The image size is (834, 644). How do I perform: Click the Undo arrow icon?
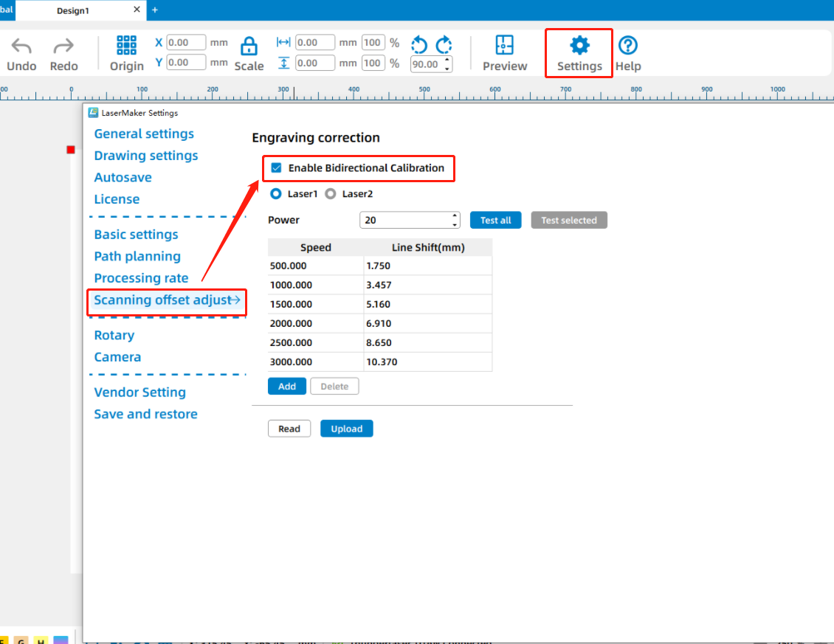21,47
